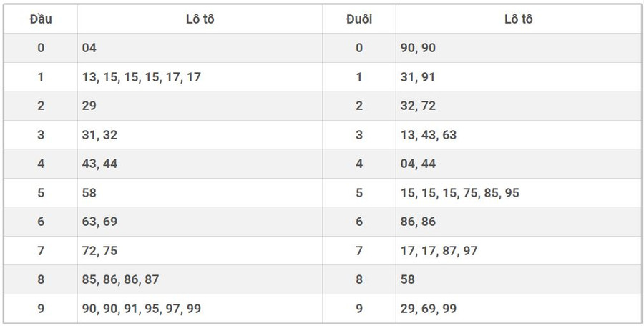Click the "Đầu" column header
Viewport: 644px width, 328px height.
click(x=40, y=19)
